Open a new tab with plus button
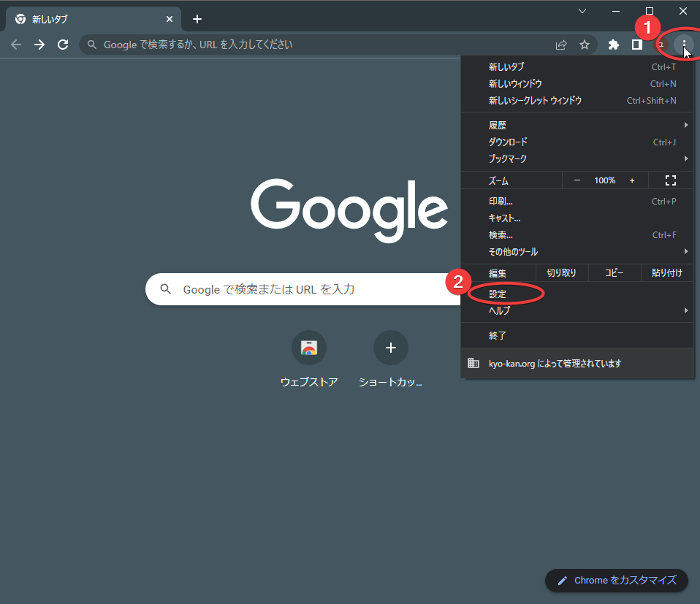Screen dimensions: 700x604 coord(197,19)
